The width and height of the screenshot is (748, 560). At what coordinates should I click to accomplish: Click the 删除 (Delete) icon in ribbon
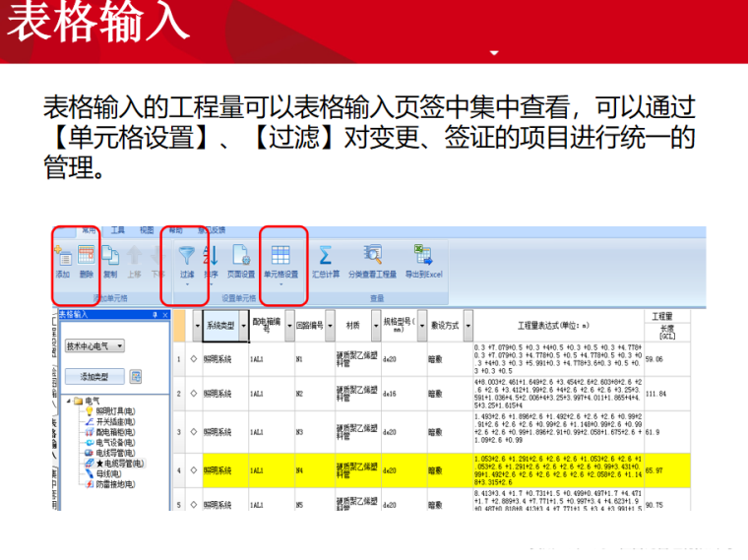[x=87, y=258]
